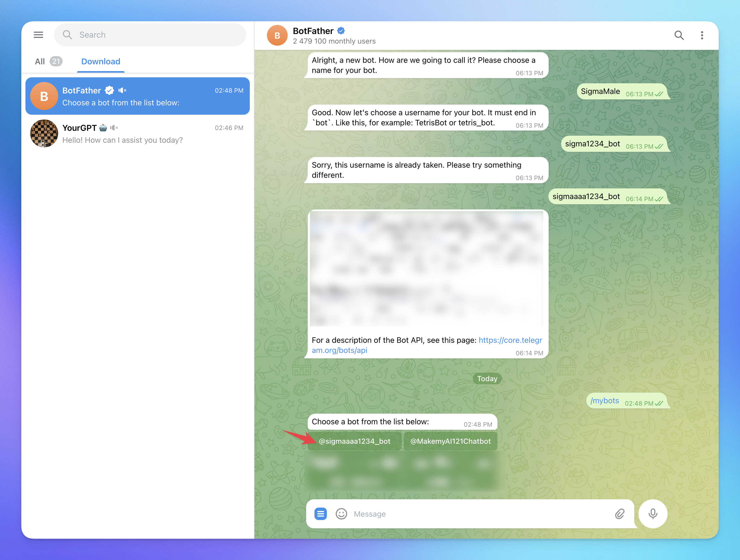
Task: Click BotFather avatar in chat header
Action: click(x=277, y=36)
